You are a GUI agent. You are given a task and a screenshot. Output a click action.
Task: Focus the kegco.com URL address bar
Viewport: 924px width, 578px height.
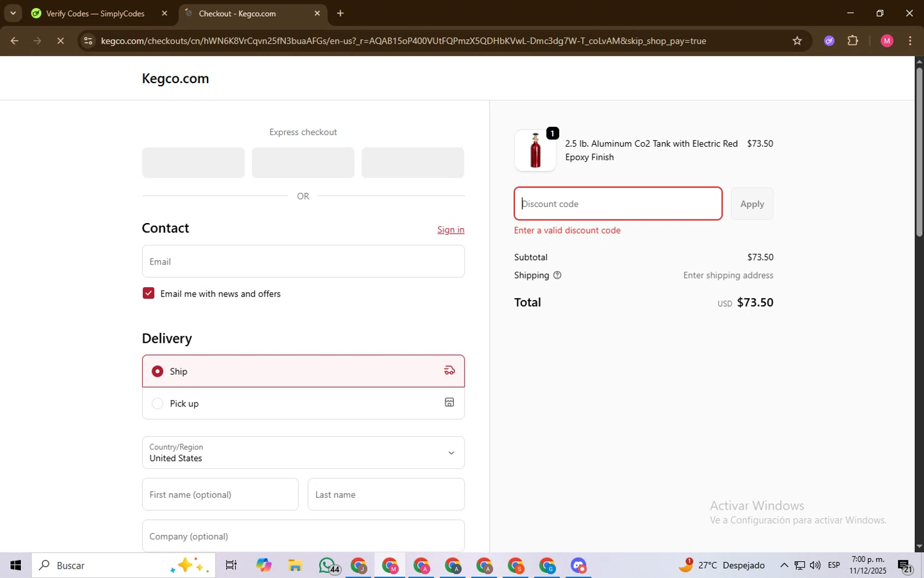pyautogui.click(x=403, y=41)
